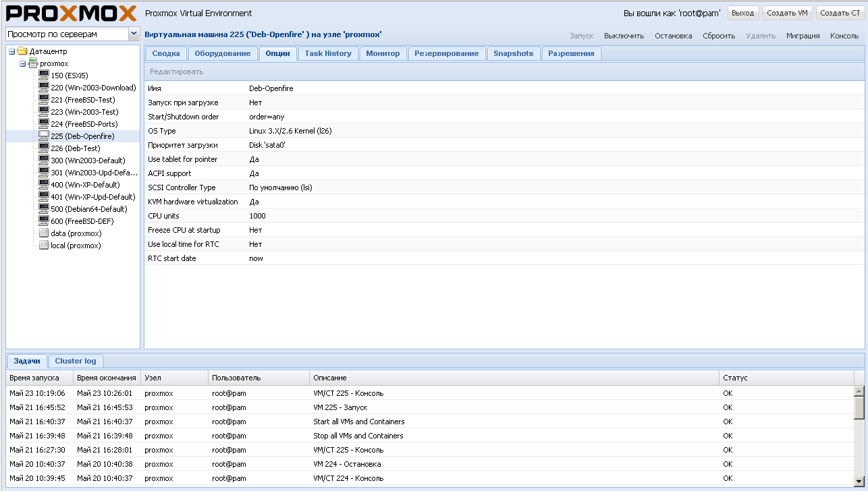Click the Datacenter folder icon in tree

(x=22, y=51)
